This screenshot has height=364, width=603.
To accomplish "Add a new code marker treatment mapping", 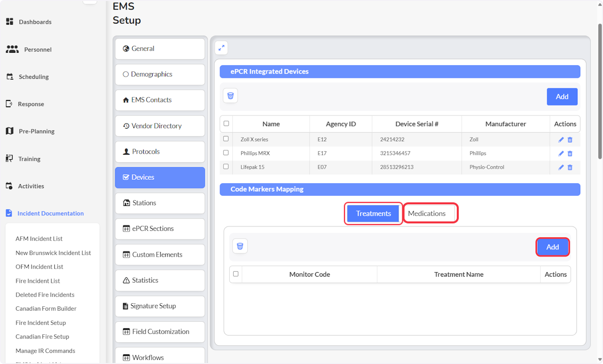I will coord(552,247).
